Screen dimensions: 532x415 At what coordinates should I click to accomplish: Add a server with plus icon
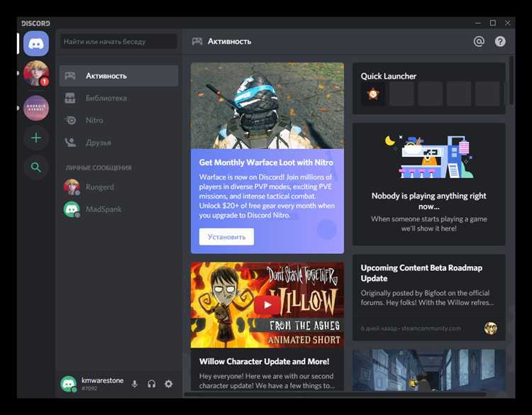[x=36, y=138]
